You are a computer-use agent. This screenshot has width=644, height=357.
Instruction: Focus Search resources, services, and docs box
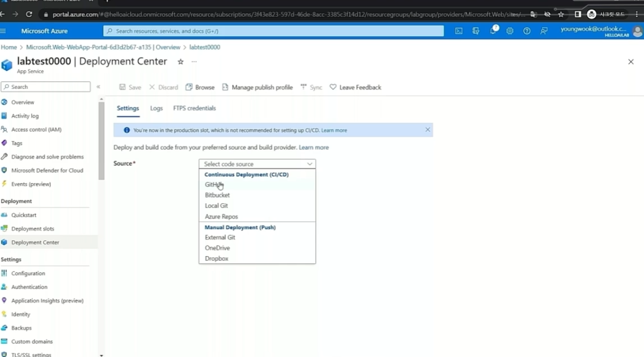pyautogui.click(x=273, y=31)
